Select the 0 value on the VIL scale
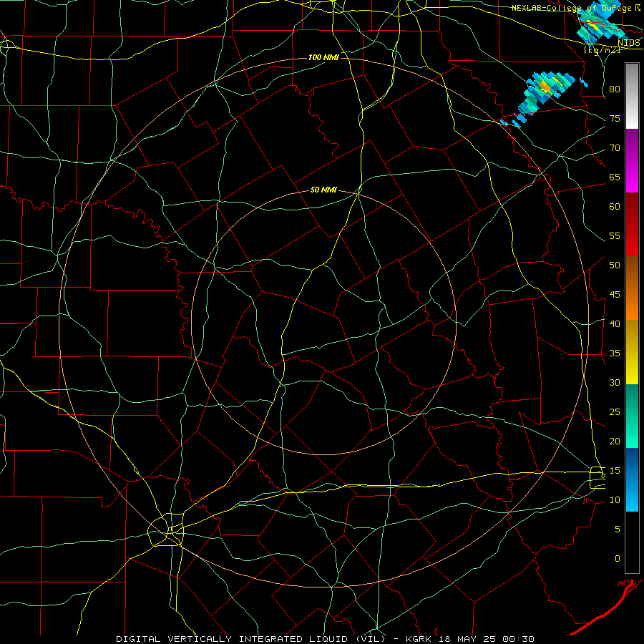This screenshot has height=644, width=644. [x=618, y=559]
